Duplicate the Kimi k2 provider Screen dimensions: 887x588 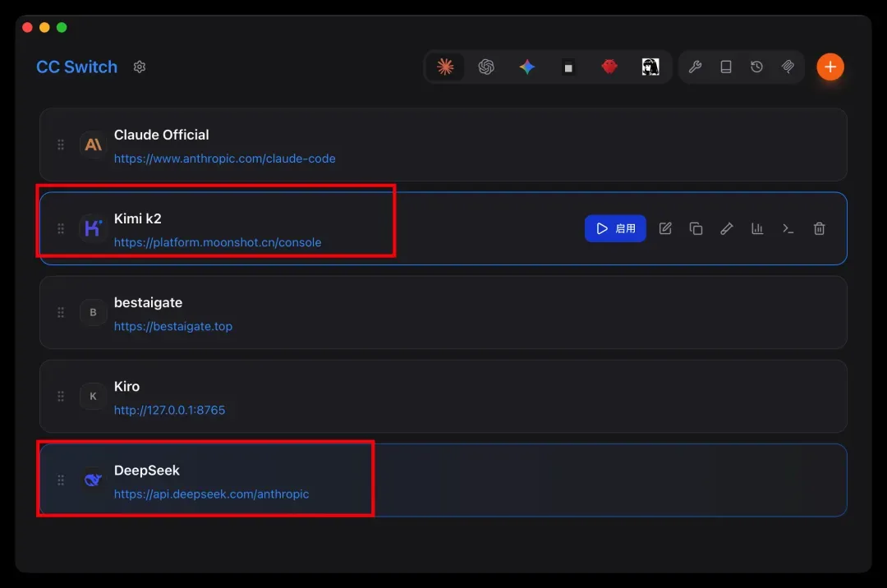tap(696, 228)
